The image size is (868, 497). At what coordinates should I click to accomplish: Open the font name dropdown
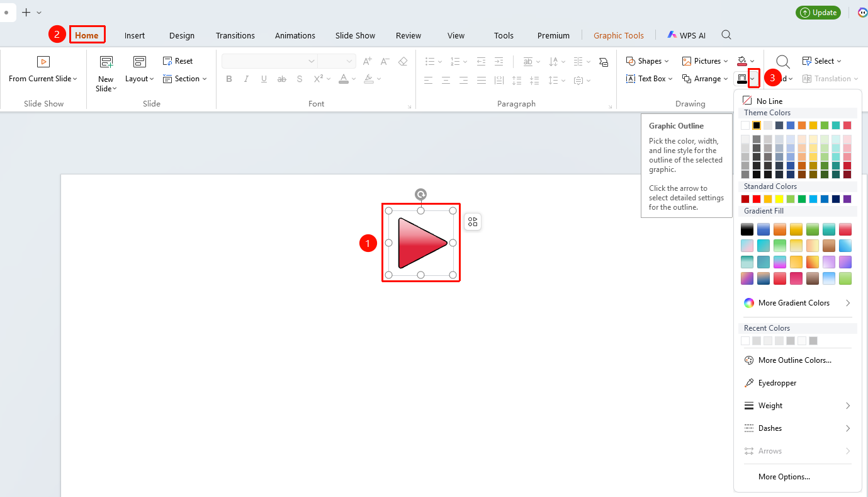tap(311, 61)
